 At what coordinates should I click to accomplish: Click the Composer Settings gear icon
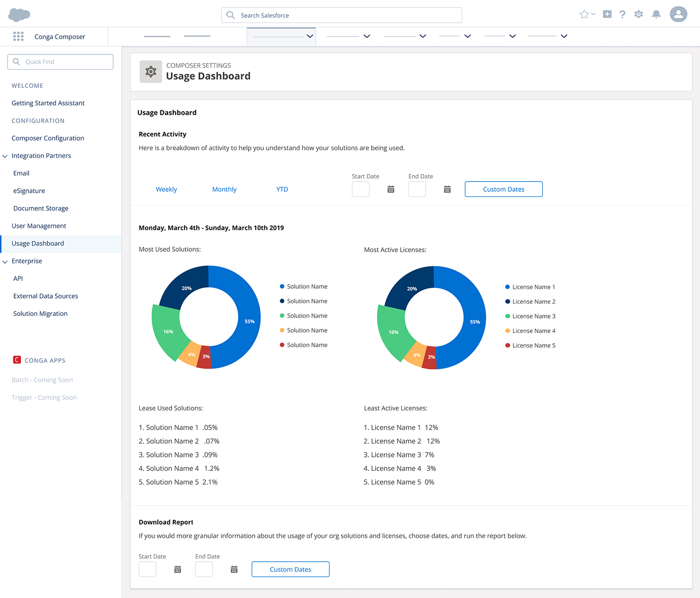tap(151, 72)
